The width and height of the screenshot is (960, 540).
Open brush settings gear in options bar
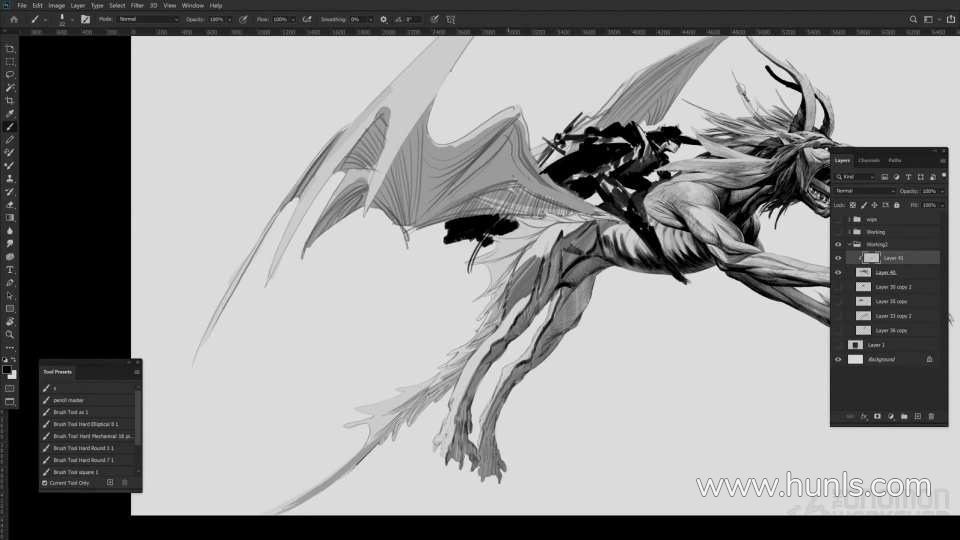pos(383,19)
